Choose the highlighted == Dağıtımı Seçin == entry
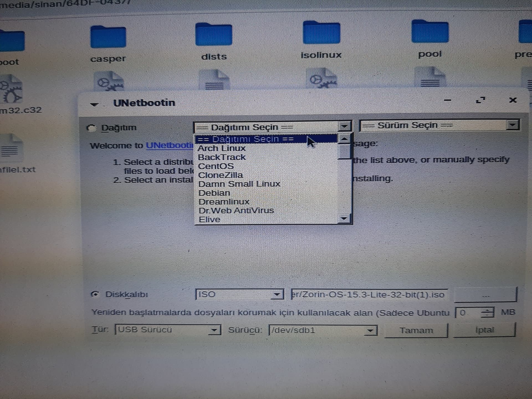The image size is (532, 399). [267, 139]
